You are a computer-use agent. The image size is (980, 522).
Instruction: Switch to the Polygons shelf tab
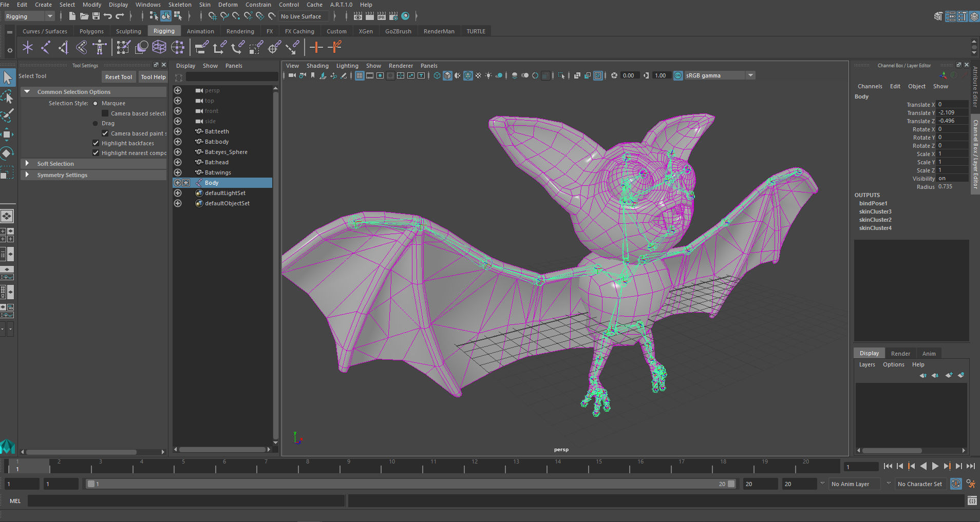click(x=91, y=31)
